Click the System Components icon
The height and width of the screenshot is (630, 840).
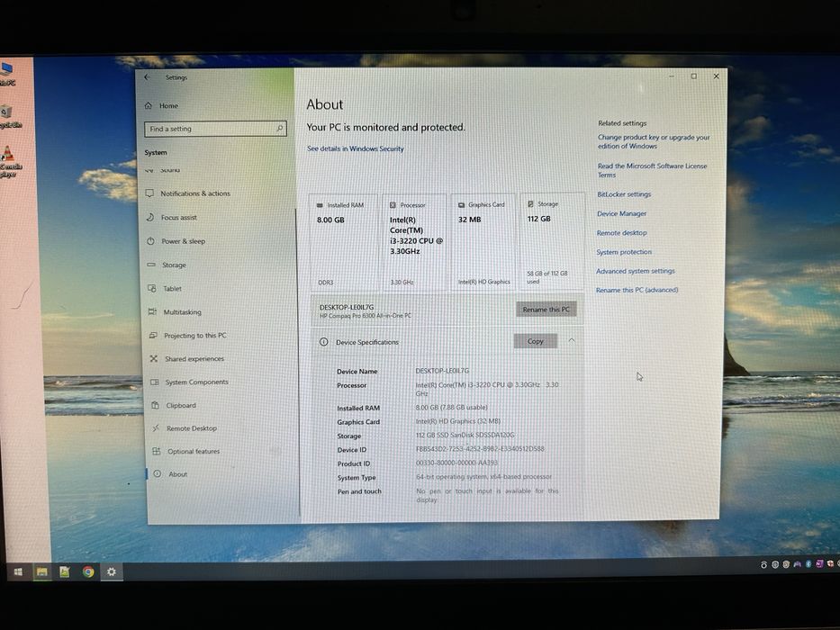pos(154,382)
